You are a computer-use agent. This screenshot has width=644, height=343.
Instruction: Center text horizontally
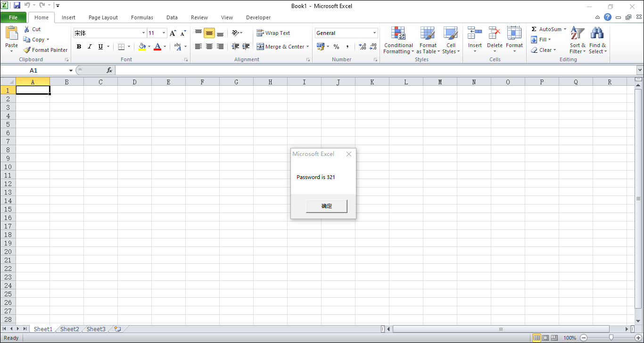[209, 47]
